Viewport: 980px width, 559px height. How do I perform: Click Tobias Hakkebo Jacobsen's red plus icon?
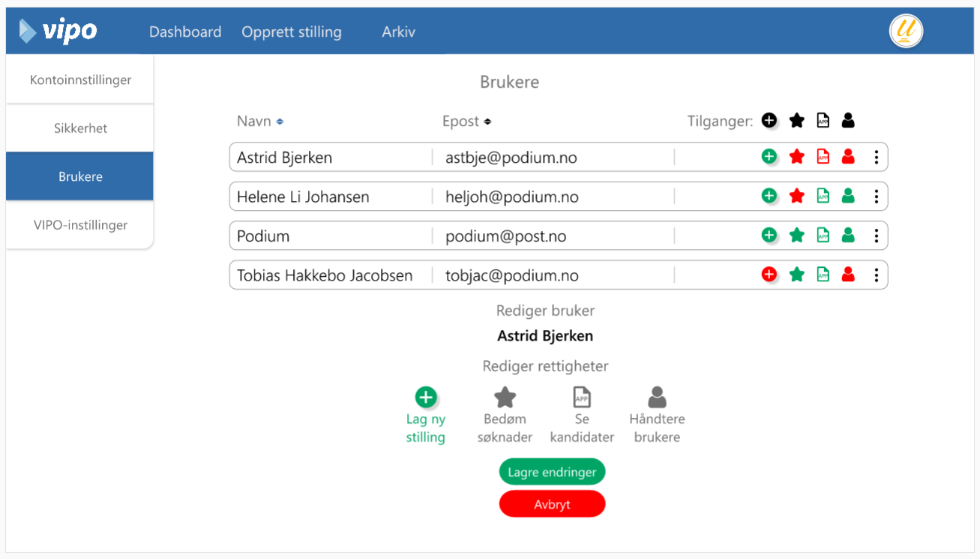[x=769, y=275]
